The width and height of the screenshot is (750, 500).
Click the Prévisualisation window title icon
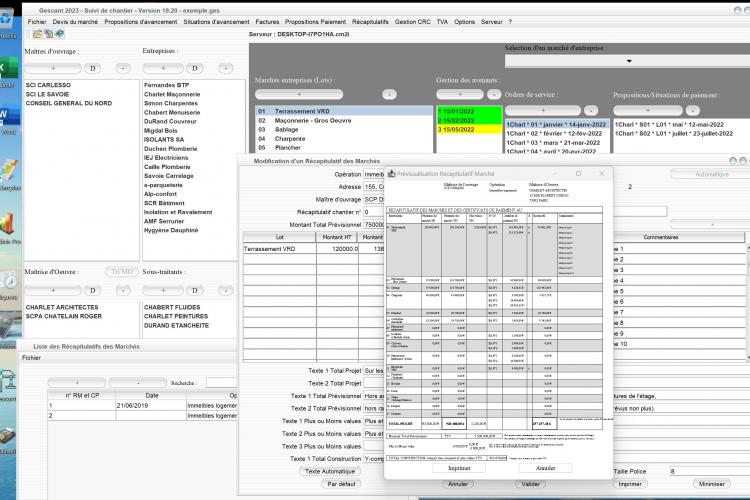[391, 173]
